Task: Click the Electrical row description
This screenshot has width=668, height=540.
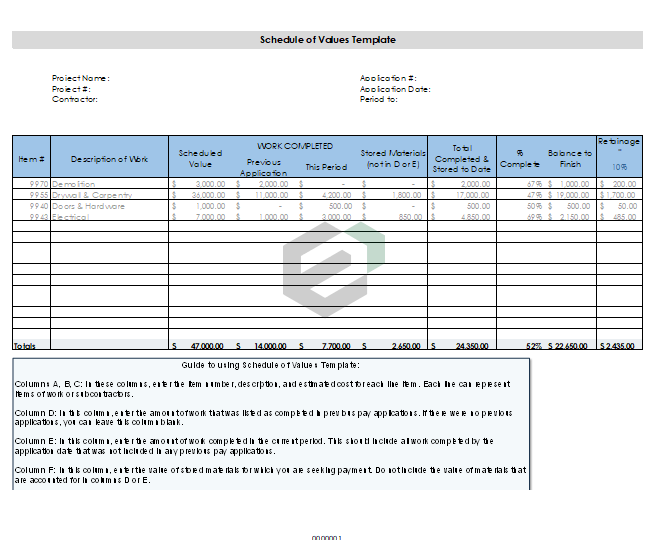Action: (x=71, y=217)
